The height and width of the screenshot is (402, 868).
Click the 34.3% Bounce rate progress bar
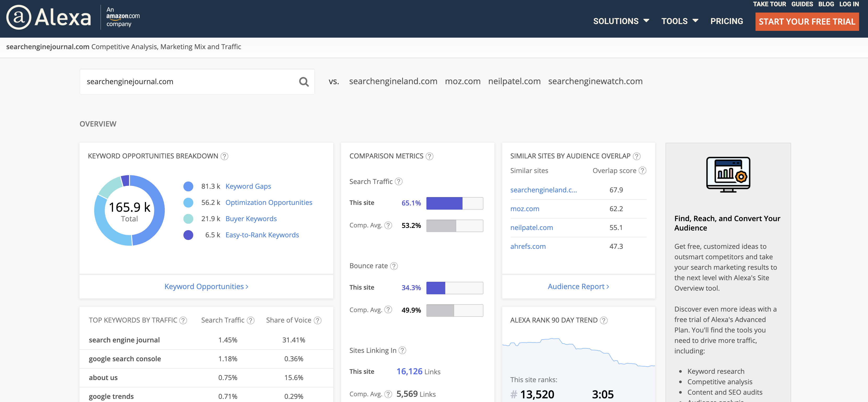coord(455,288)
